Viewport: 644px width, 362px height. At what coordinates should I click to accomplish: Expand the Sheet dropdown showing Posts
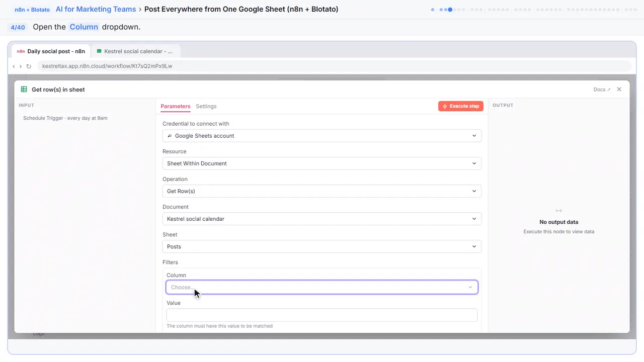tap(322, 246)
